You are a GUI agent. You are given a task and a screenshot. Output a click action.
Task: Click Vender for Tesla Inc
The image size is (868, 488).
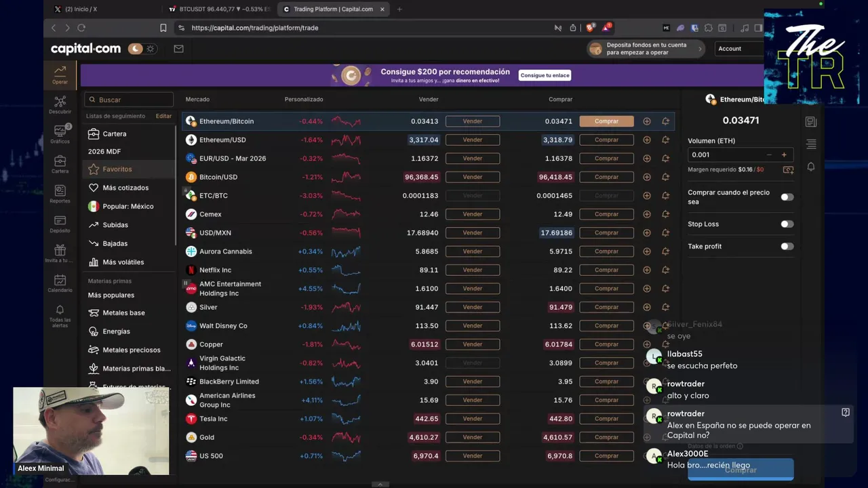(x=473, y=419)
